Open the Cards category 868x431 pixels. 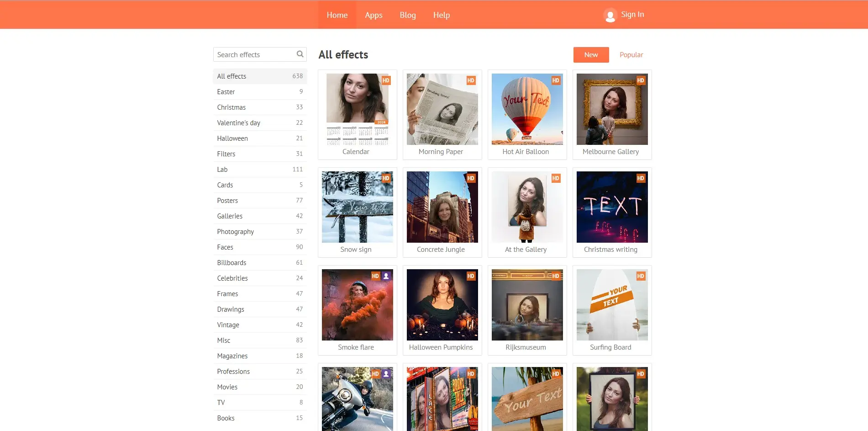[x=260, y=185]
